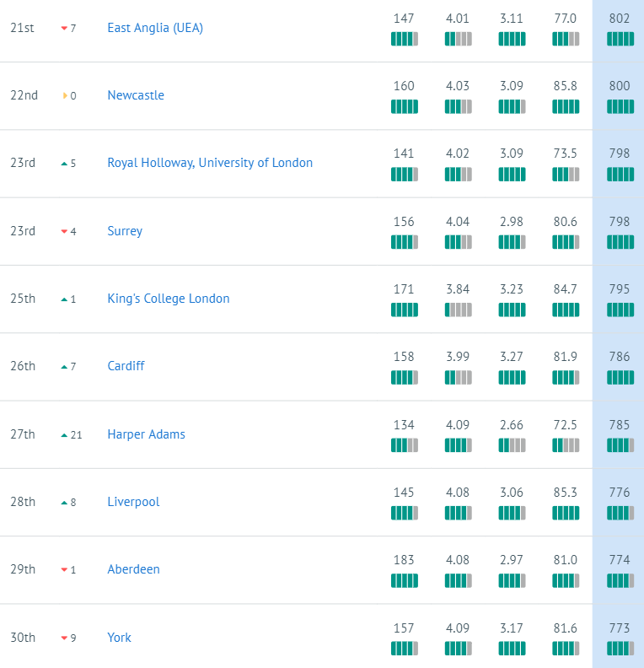Click the 27th rank label
This screenshot has height=668, width=644.
23,434
